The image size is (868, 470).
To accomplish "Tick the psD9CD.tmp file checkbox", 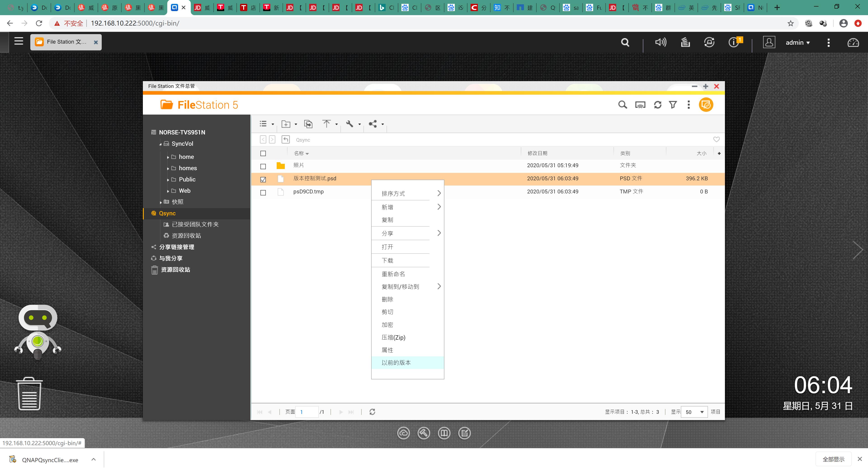I will tap(263, 193).
